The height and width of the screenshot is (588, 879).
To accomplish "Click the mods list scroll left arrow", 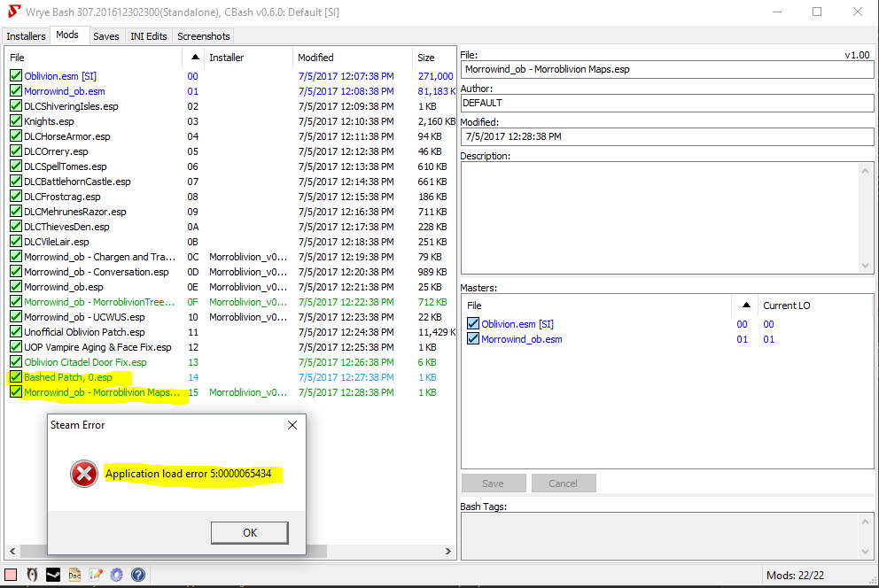I will pyautogui.click(x=12, y=551).
